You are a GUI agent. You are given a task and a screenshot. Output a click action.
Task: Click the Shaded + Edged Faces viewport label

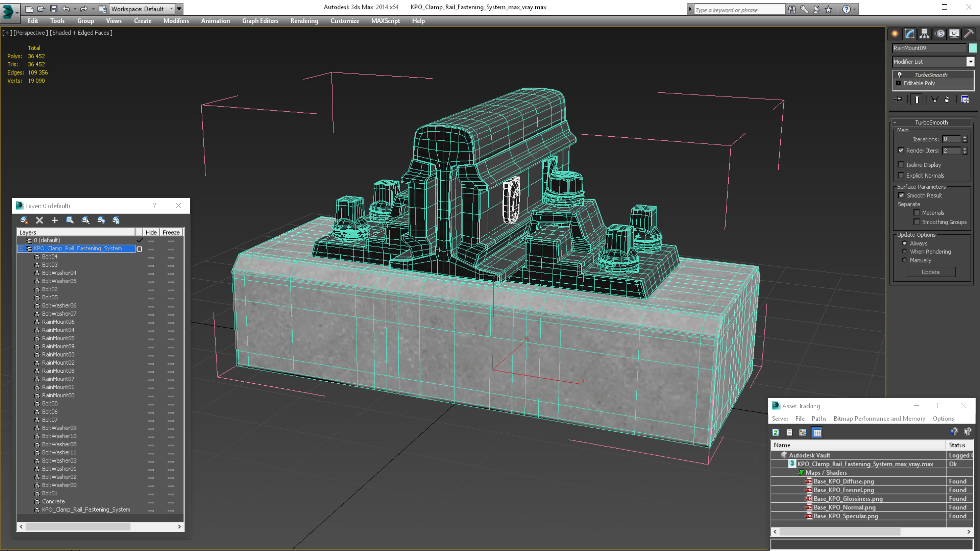click(81, 33)
